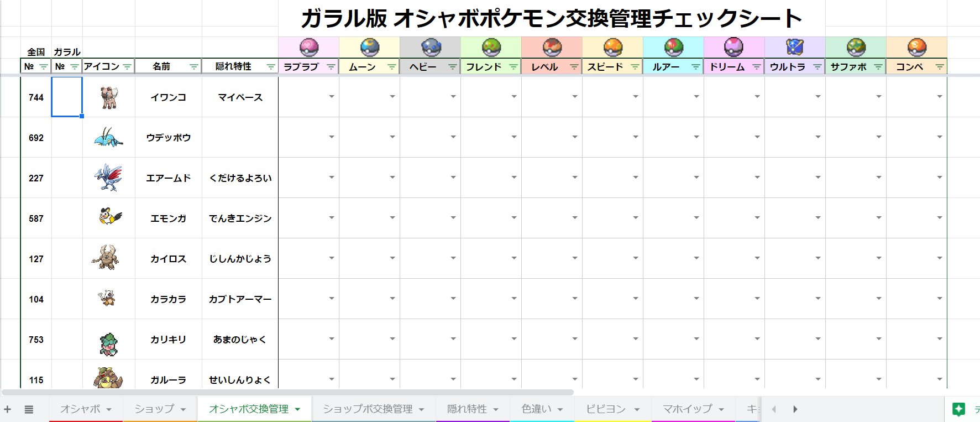
Task: Open イワンコ ラブラブ cell dropdown
Action: tap(332, 97)
